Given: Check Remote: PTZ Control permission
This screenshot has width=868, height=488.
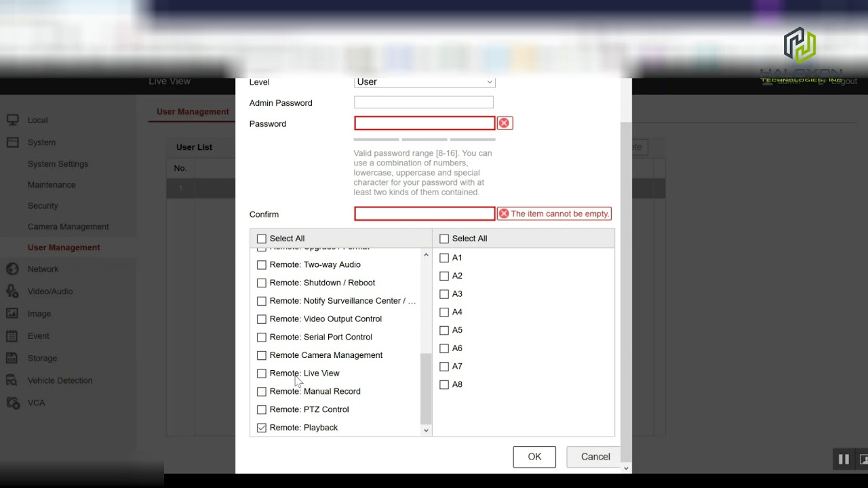Looking at the screenshot, I should [x=262, y=409].
